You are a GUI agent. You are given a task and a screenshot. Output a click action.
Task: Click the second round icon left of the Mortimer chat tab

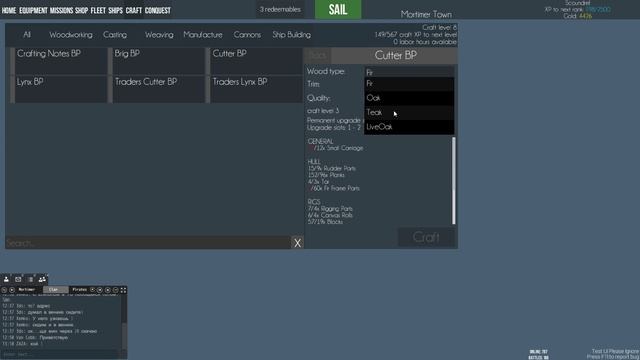pos(12,290)
